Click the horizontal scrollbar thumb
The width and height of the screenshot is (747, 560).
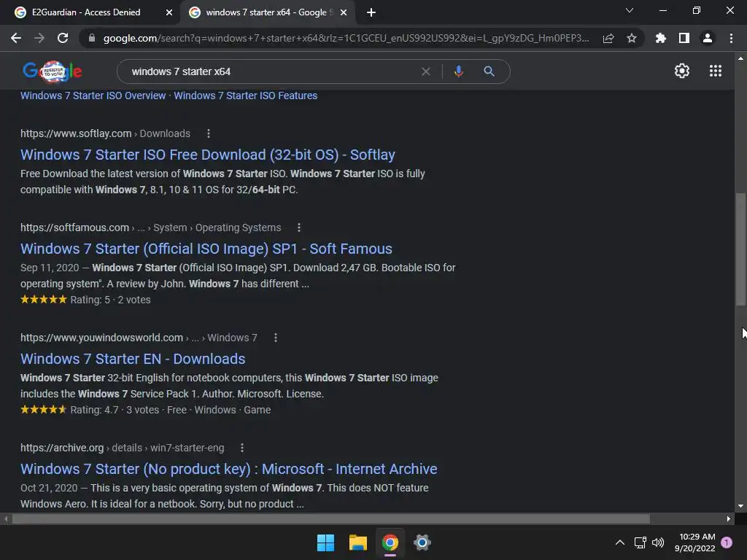pos(330,518)
